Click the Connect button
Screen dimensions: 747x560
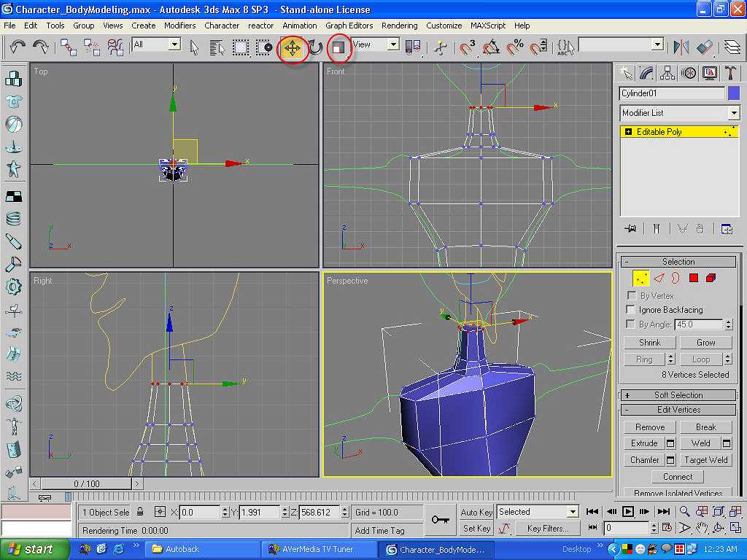pyautogui.click(x=678, y=477)
